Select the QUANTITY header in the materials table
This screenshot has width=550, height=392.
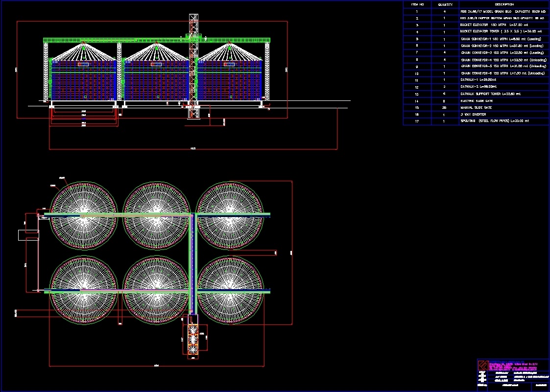[445, 4]
